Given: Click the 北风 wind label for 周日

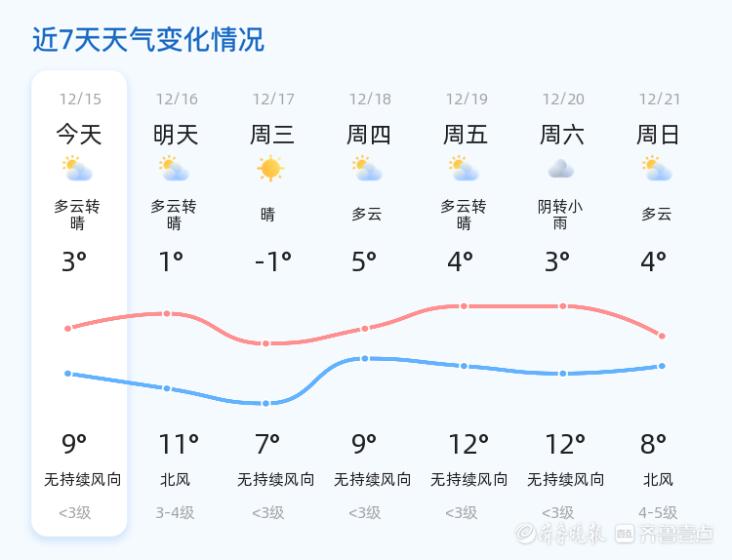Looking at the screenshot, I should point(658,480).
